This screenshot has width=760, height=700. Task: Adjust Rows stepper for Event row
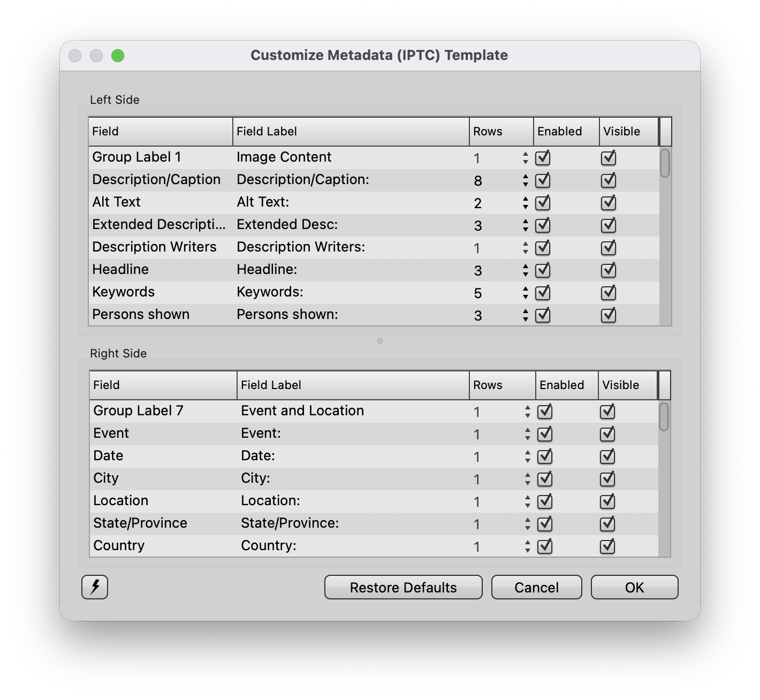pyautogui.click(x=528, y=434)
